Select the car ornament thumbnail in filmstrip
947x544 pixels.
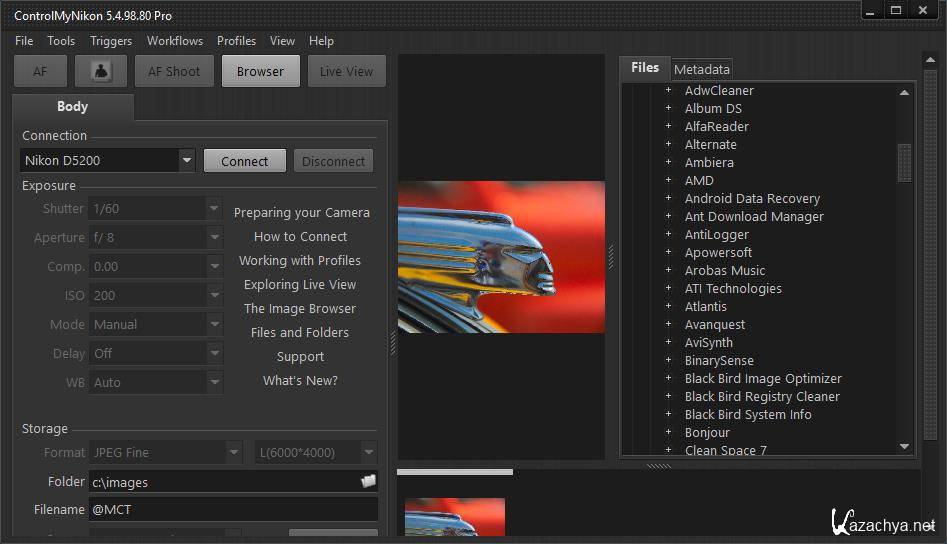pos(454,520)
